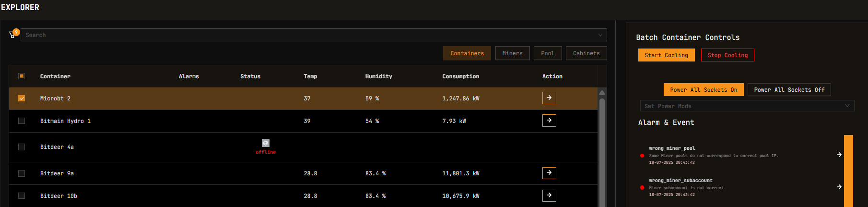Open Bitdeer 9a action arrow

(549, 173)
